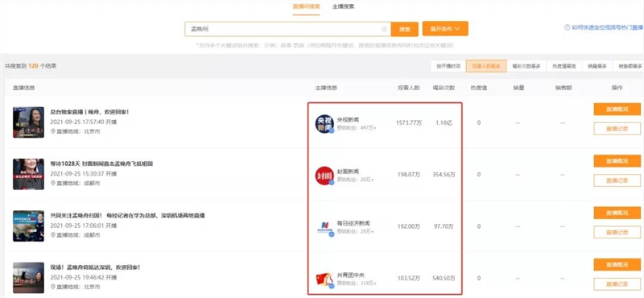The height and width of the screenshot is (298, 644).
Task: Click the question-mark help icon
Action: pyautogui.click(x=568, y=27)
